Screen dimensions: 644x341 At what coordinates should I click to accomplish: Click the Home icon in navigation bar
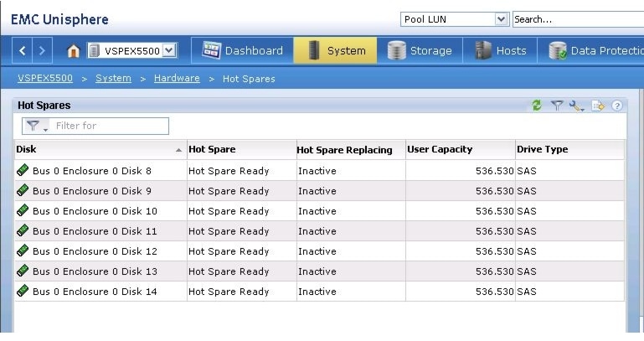73,51
